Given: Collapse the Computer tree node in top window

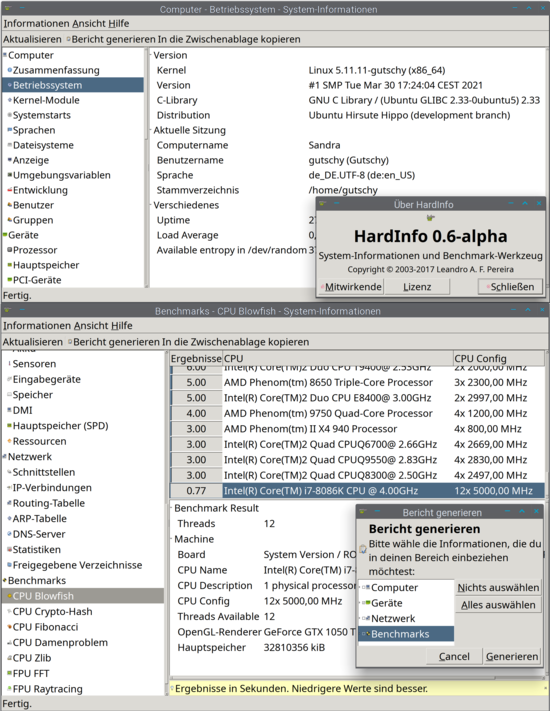Looking at the screenshot, I should point(5,55).
